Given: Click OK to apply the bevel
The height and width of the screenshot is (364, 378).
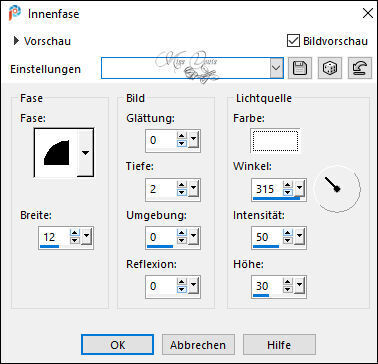Looking at the screenshot, I should [117, 345].
